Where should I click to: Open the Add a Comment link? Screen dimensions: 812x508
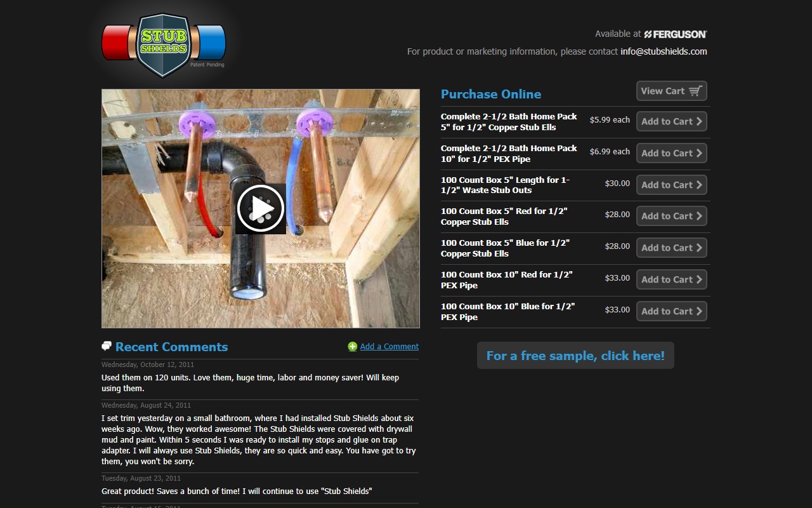coord(390,347)
